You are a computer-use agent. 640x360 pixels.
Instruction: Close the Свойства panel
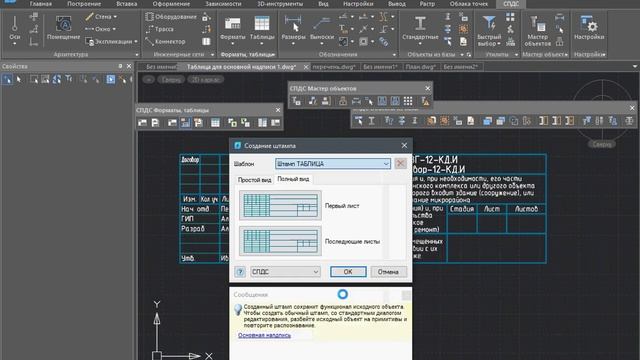pos(129,66)
